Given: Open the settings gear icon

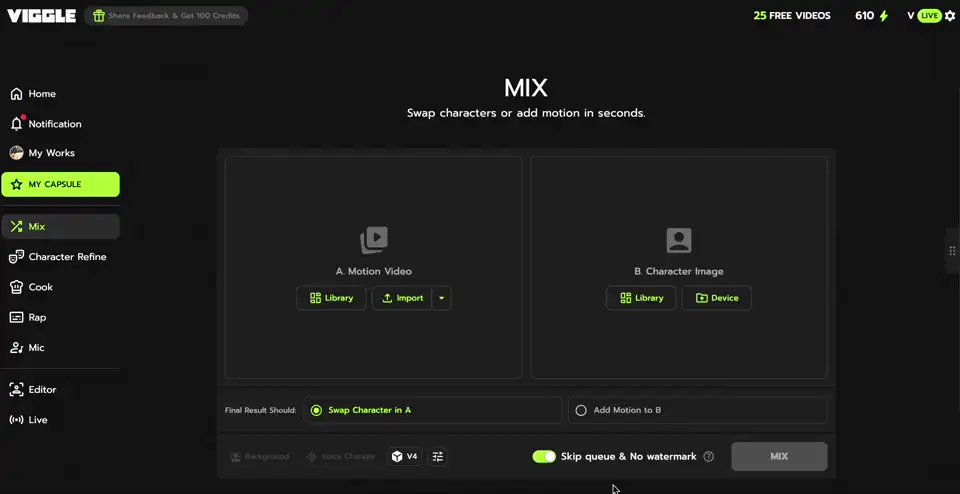Looking at the screenshot, I should coord(950,16).
